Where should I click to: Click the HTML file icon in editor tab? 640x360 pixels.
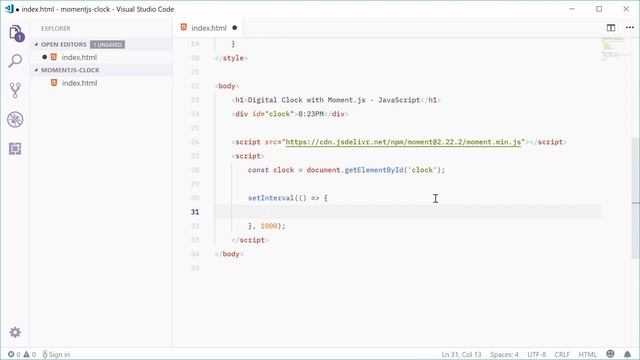(184, 27)
